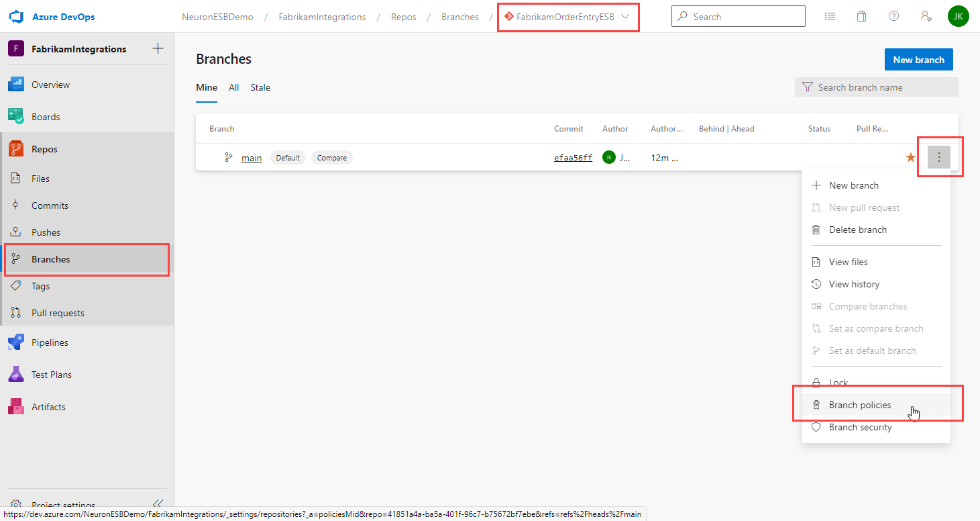Click the Compare badge on main
980x521 pixels.
pos(332,158)
